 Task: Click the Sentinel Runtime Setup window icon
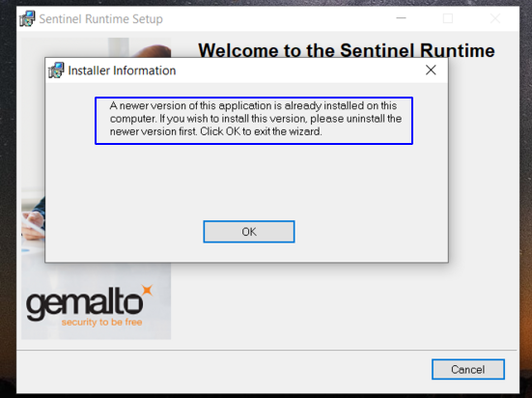click(27, 18)
